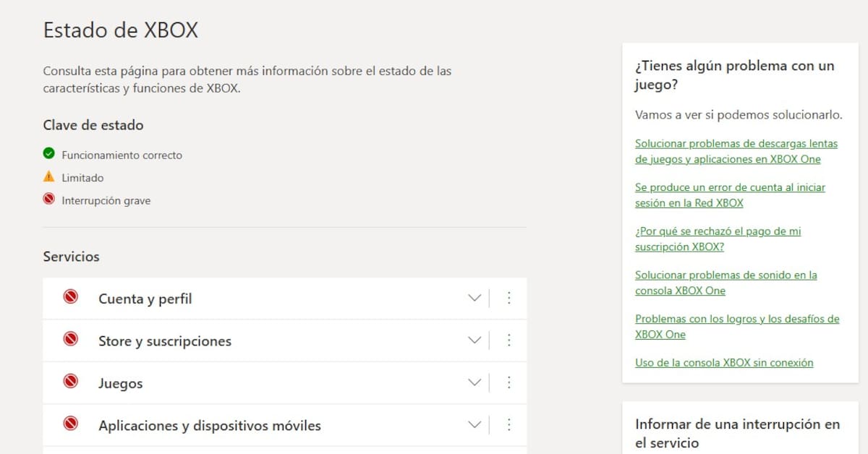Expand the Aplicaciones y dispositivos móviles chevron
The width and height of the screenshot is (868, 454).
(475, 424)
